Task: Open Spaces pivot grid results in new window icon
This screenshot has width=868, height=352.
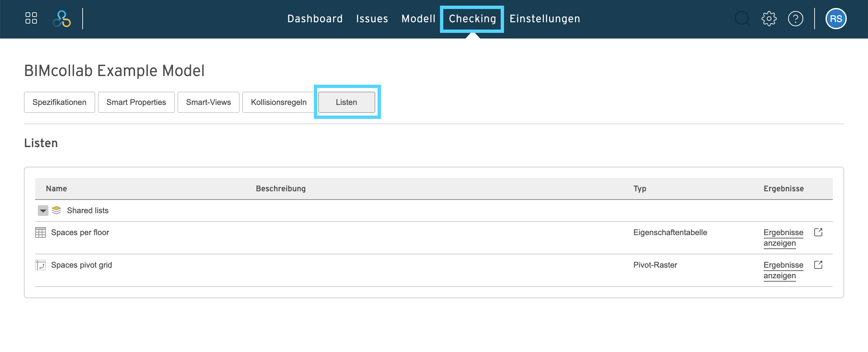Action: (x=818, y=265)
